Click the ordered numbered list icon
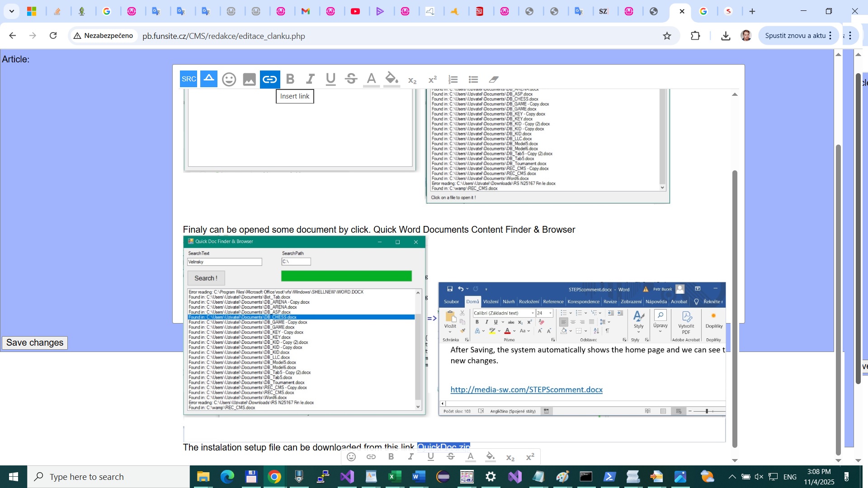 coord(453,80)
